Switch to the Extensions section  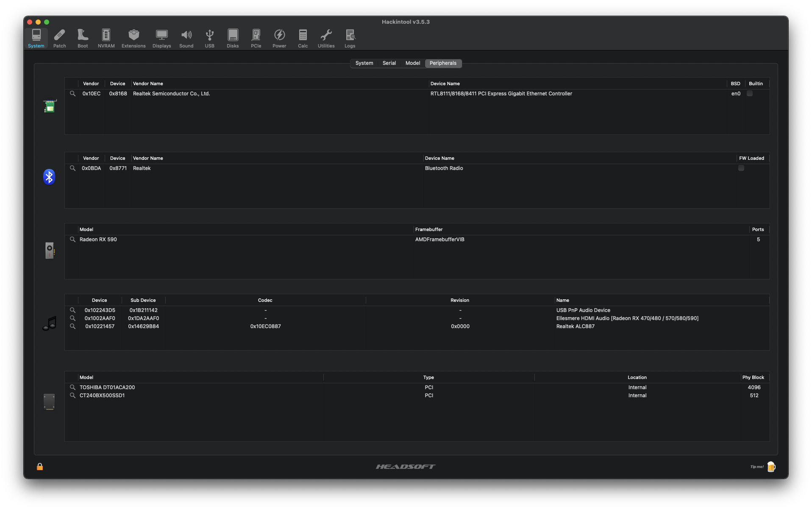(133, 38)
